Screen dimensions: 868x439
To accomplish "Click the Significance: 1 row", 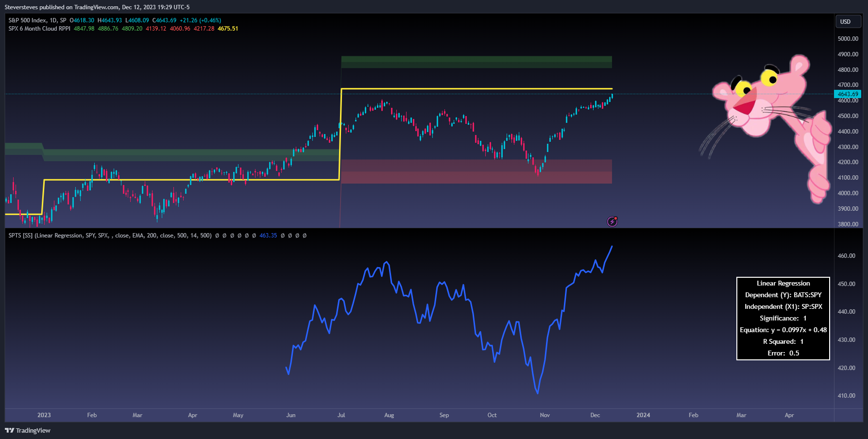I will 783,318.
